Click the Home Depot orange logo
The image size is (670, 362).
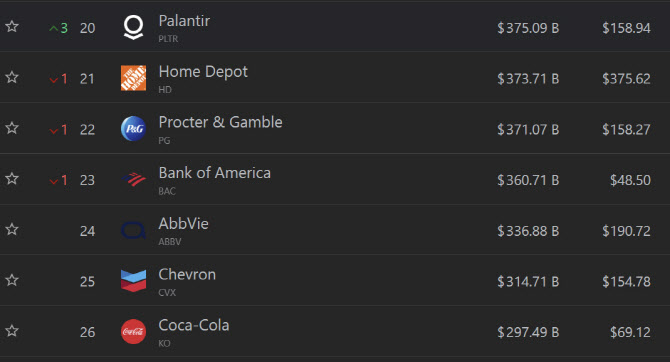(133, 78)
